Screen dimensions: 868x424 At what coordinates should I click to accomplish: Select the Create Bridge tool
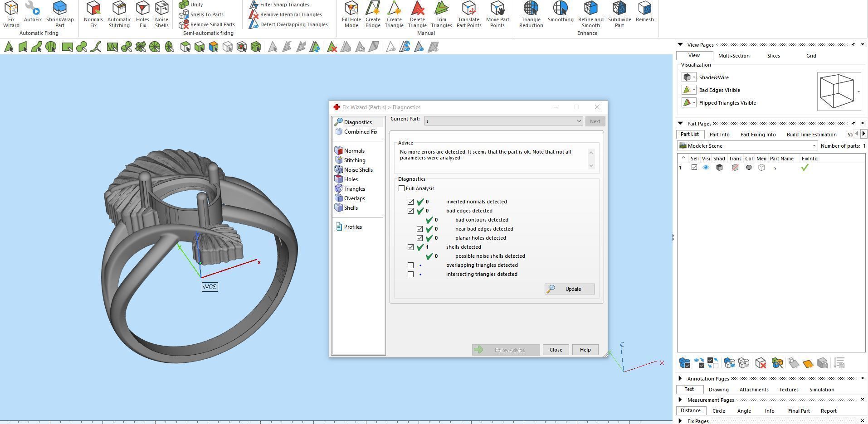tap(373, 14)
